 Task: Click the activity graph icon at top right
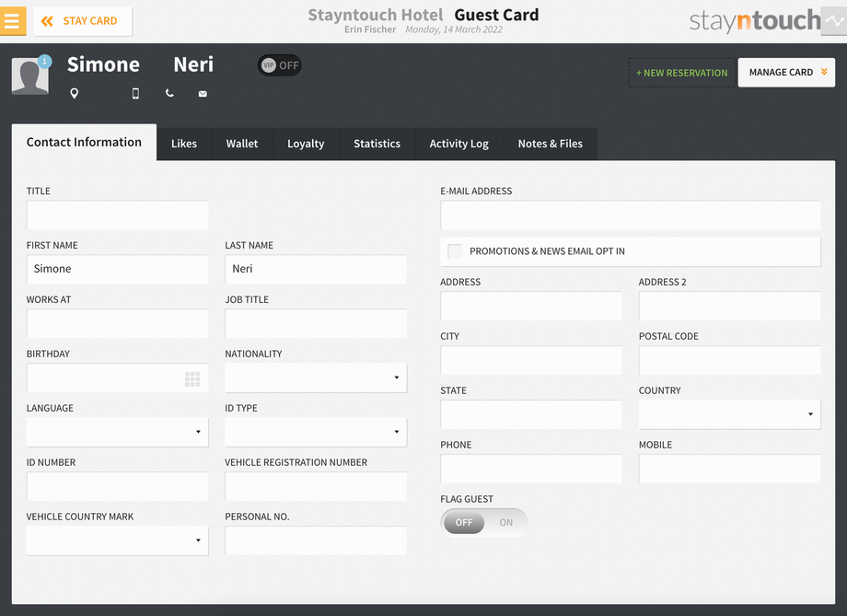(x=833, y=21)
